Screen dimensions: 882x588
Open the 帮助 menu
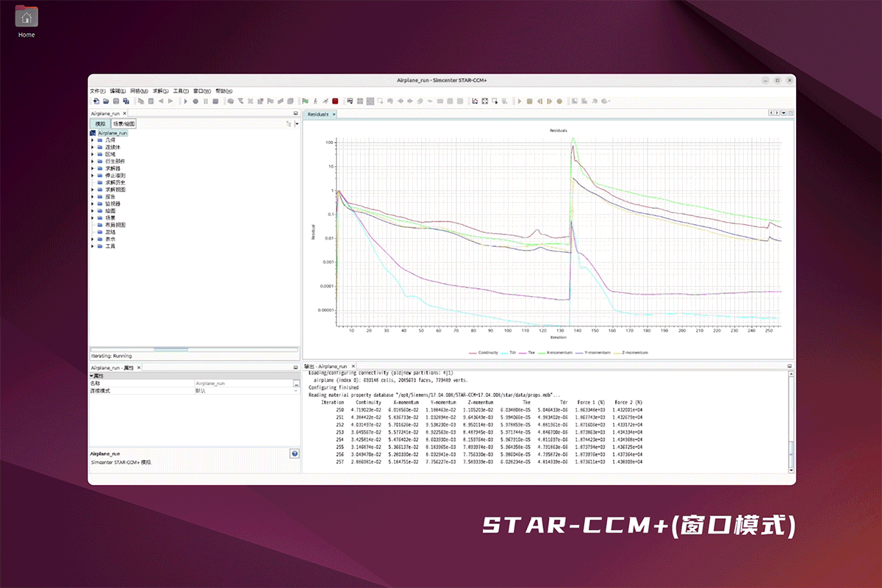223,90
